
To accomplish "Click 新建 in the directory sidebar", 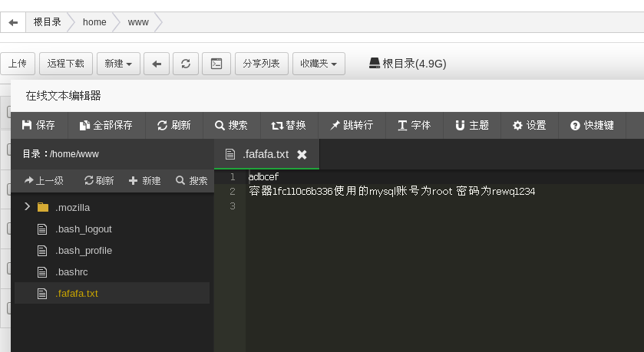I will click(x=144, y=180).
